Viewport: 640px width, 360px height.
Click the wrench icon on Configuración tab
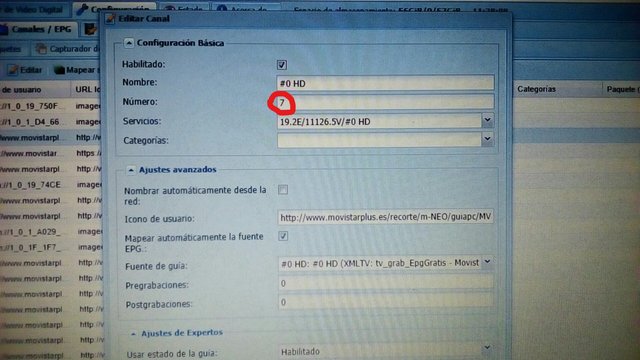82,9
